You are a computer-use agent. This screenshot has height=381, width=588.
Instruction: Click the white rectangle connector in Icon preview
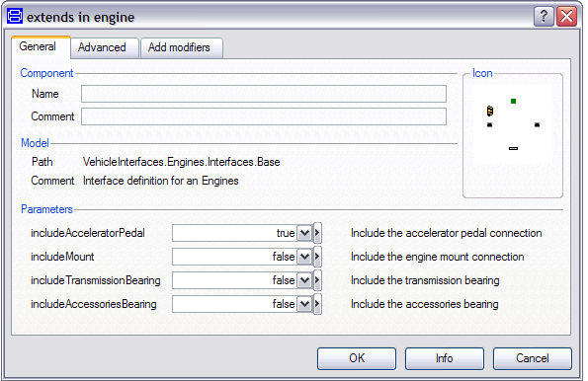pos(513,148)
